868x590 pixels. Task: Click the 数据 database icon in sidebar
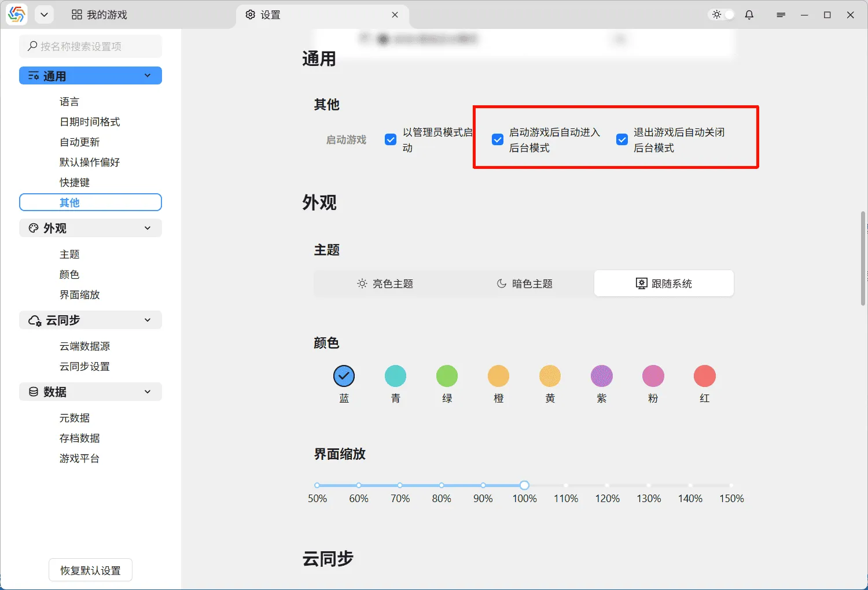33,392
